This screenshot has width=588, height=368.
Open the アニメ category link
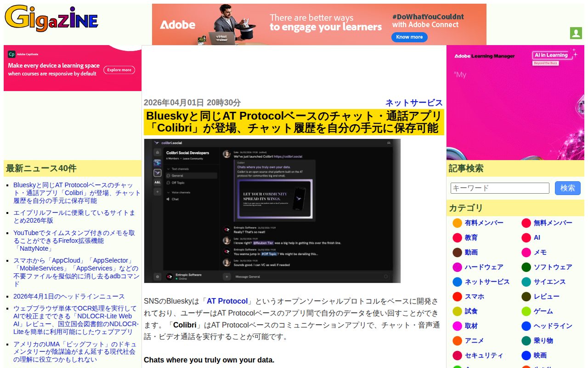pyautogui.click(x=475, y=341)
